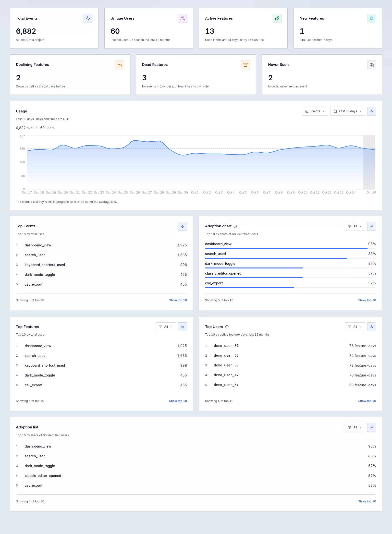This screenshot has width=392, height=534.
Task: Select search_used row in Top Features
Action: coord(101,356)
